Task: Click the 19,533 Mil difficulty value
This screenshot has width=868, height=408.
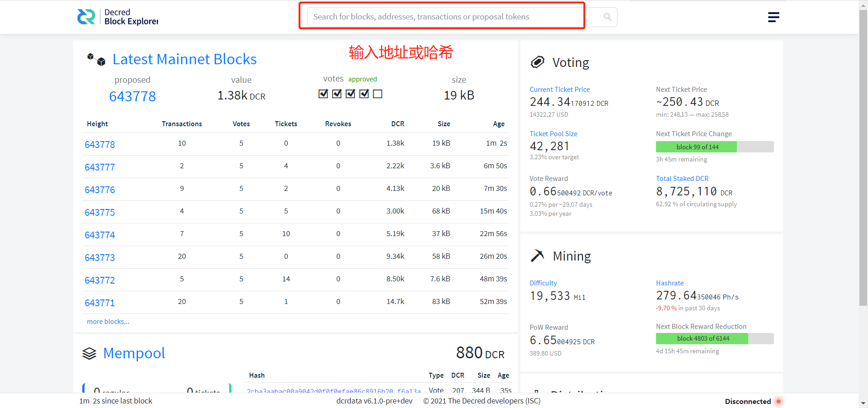Action: click(x=557, y=296)
